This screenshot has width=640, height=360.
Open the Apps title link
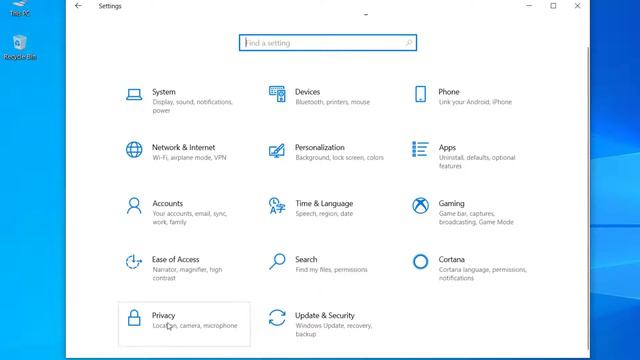447,148
